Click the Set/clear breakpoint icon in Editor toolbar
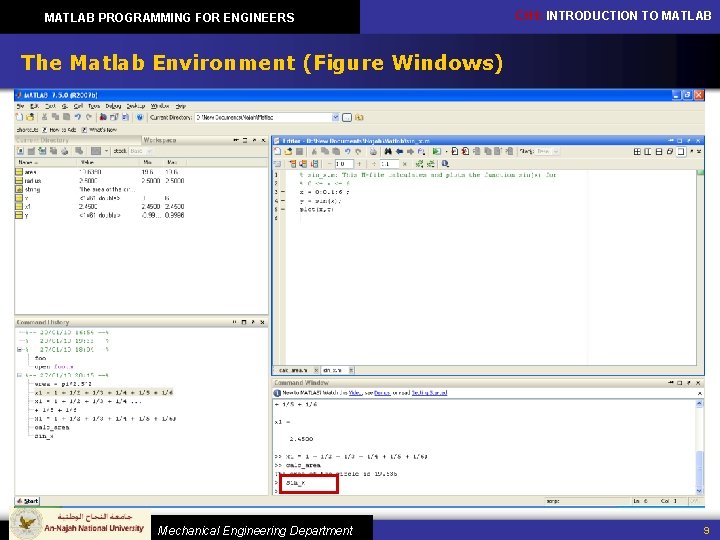Viewport: 720px width, 540px height. [455, 152]
